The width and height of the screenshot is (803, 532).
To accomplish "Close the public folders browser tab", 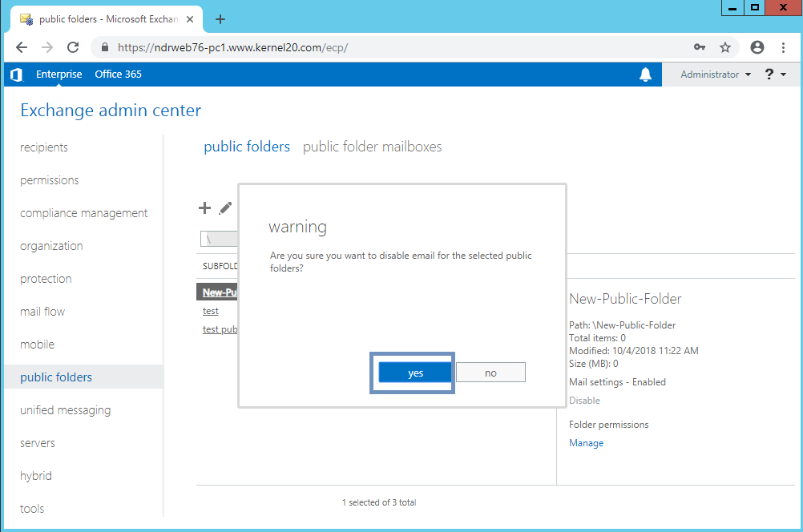I will point(189,19).
